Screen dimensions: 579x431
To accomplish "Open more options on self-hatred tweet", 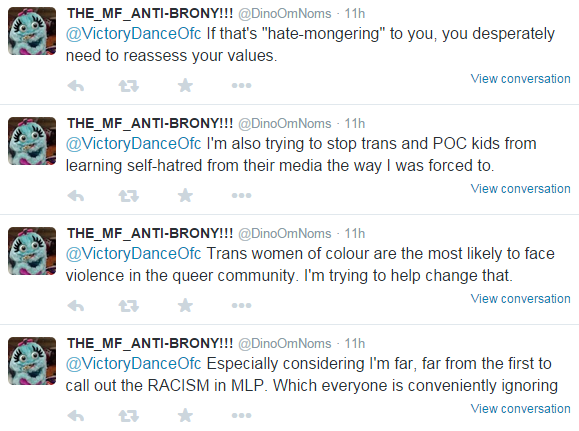I will click(241, 195).
